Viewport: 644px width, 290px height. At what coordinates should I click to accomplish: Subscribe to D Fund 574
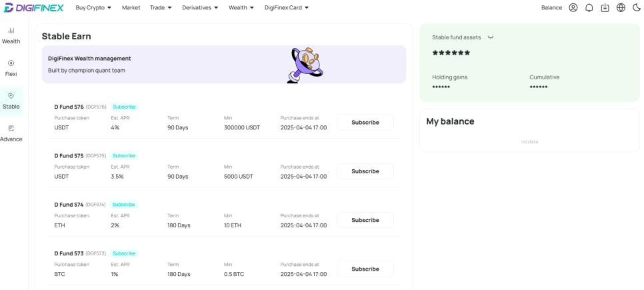(x=365, y=220)
